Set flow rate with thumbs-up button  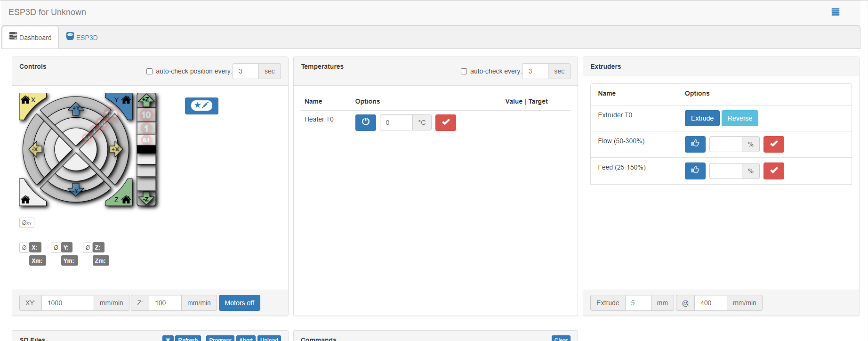point(695,144)
